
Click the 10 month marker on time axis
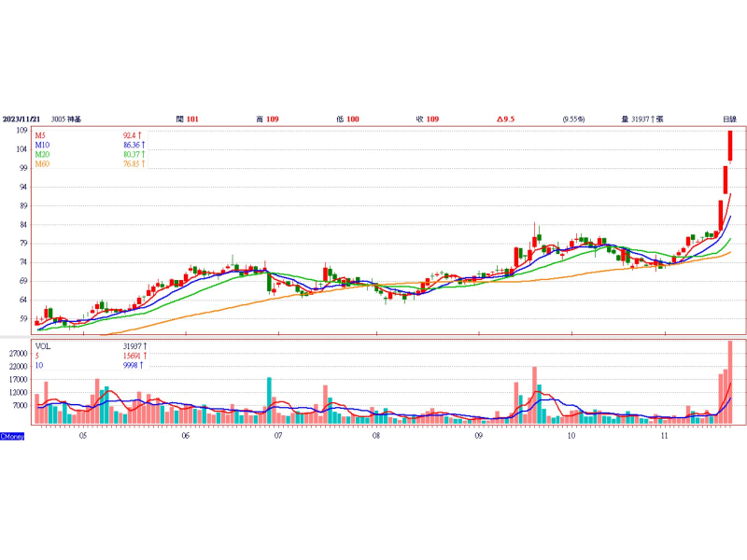tap(571, 436)
